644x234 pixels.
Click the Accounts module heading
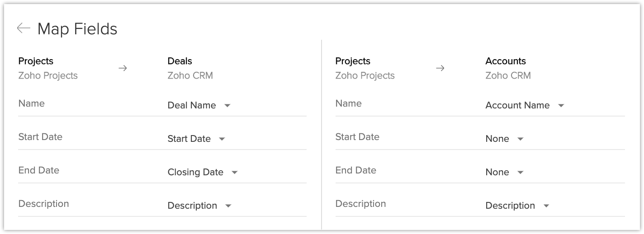pyautogui.click(x=505, y=61)
